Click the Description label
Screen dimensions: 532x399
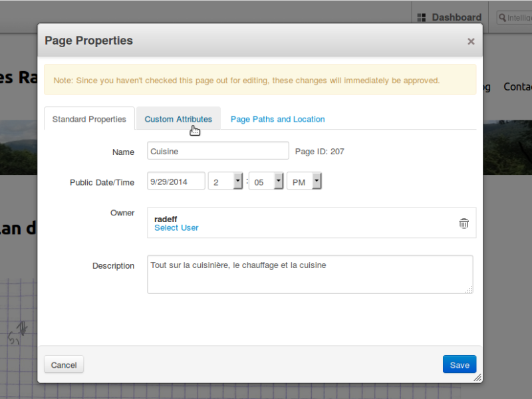click(x=113, y=265)
